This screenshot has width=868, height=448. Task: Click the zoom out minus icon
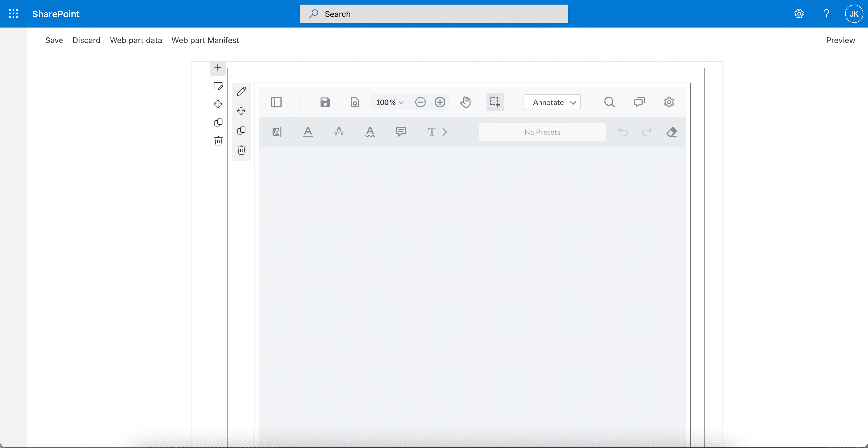click(420, 102)
